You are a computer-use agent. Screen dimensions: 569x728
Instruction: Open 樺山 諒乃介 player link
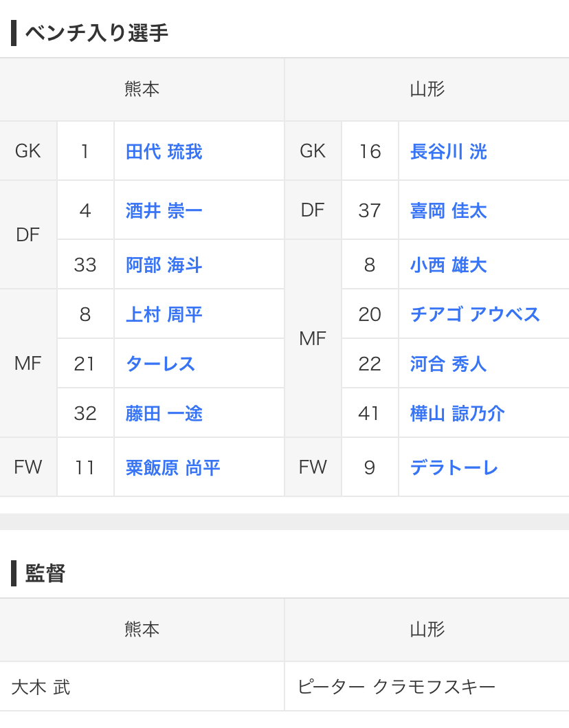457,413
